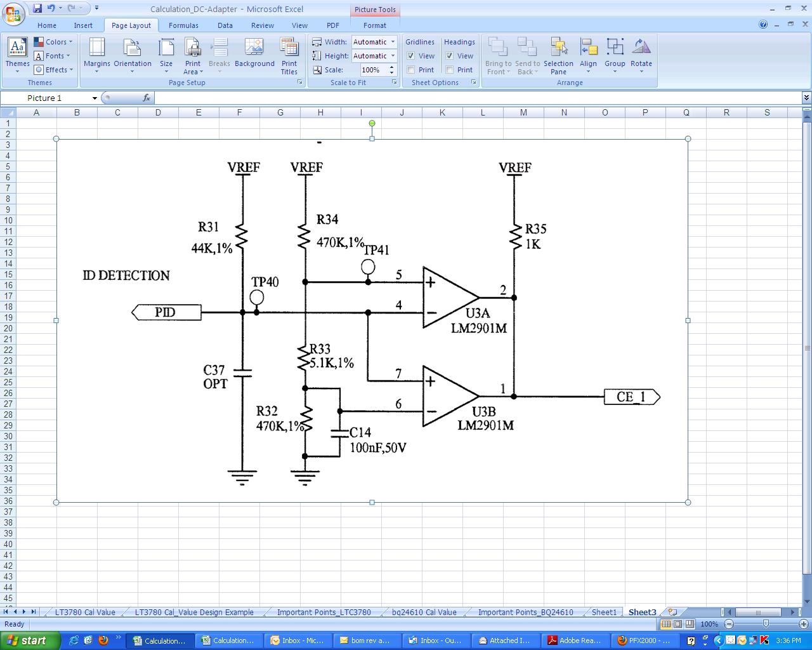Open the bq24610 Cal Value sheet
The height and width of the screenshot is (650, 812).
coord(424,613)
